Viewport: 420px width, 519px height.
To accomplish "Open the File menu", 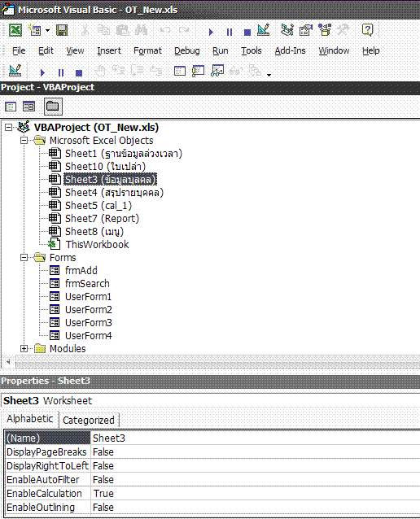I will pos(19,50).
